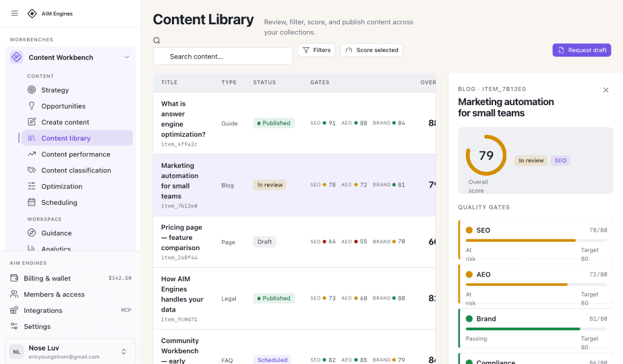
Task: Click the Content Workbench purple icon
Action: click(x=16, y=57)
